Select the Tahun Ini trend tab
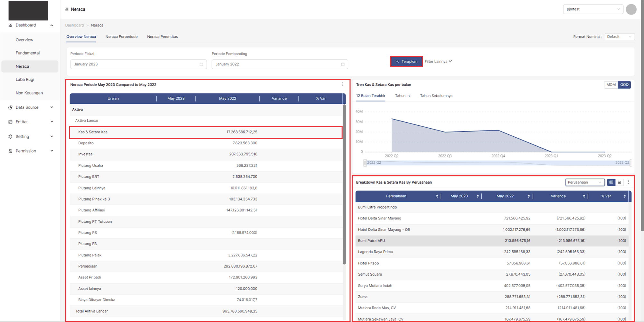Screen dimensions: 644x322 click(402, 96)
